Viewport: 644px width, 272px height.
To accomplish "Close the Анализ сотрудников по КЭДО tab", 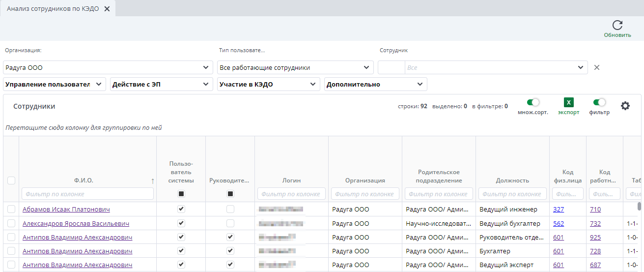I will pos(107,9).
